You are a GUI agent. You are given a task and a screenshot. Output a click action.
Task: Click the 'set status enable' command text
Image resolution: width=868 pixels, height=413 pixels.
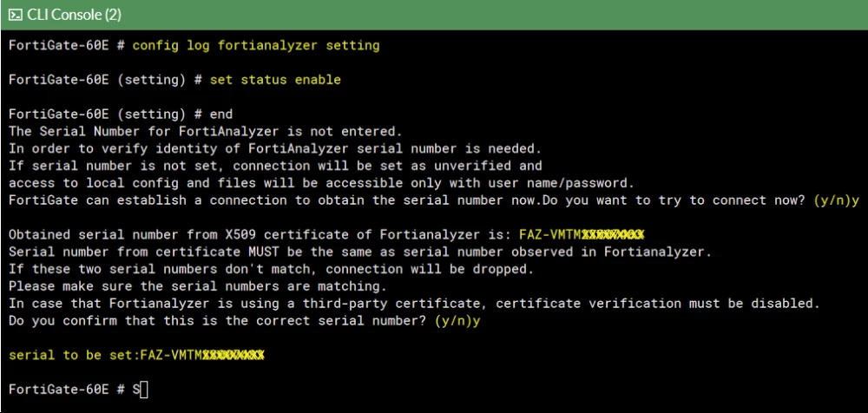[275, 80]
